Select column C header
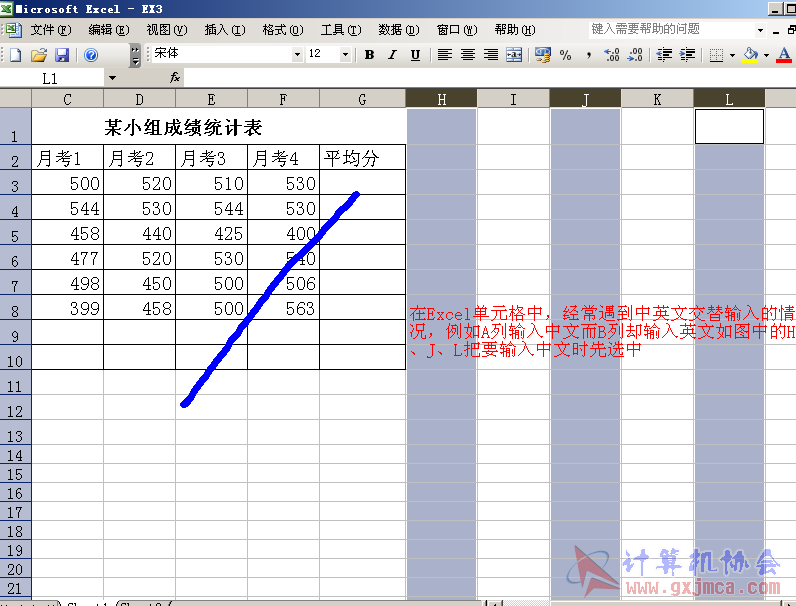This screenshot has height=606, width=796. point(68,98)
